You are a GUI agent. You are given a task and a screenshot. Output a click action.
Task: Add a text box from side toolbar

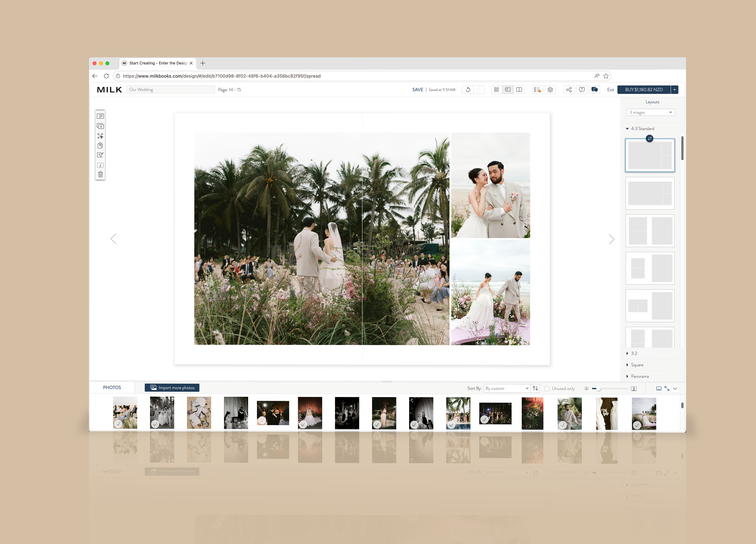click(100, 116)
